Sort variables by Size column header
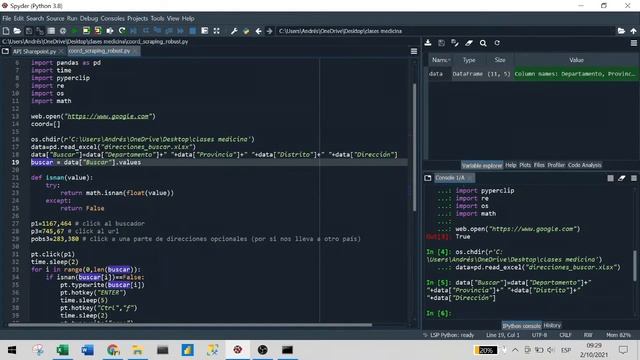The height and width of the screenshot is (360, 640). [x=500, y=60]
